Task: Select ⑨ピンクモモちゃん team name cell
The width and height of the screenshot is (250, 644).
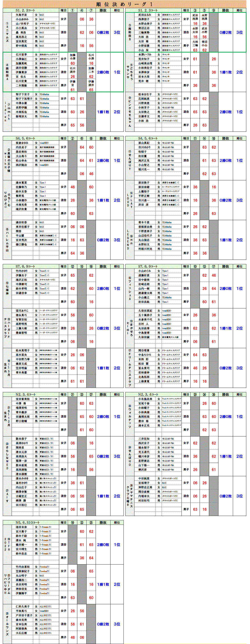Action: coord(130,112)
